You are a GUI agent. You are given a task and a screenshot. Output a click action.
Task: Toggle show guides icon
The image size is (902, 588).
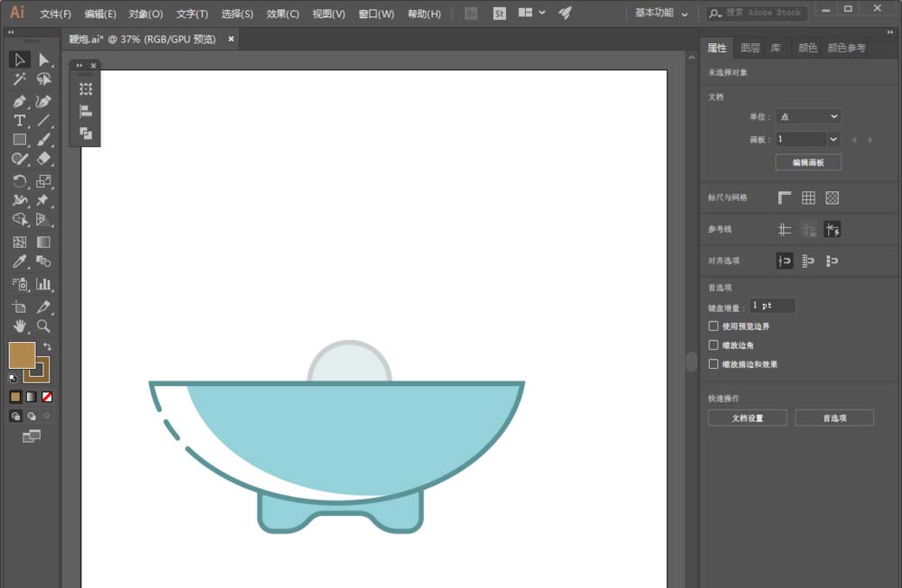pos(784,230)
